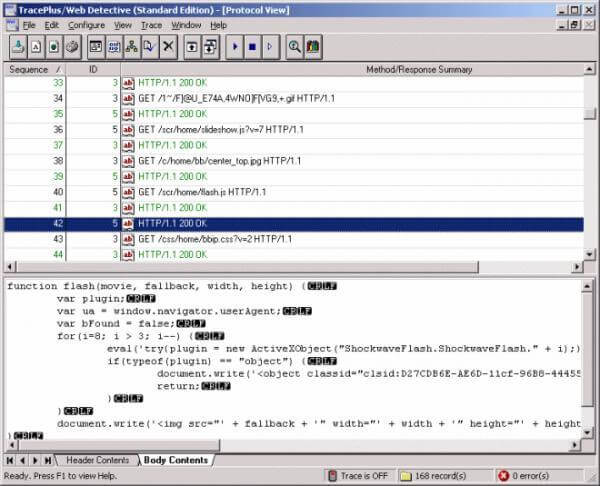Click the X delete icon in toolbar
Screen dimensions: 600x486
(168, 47)
